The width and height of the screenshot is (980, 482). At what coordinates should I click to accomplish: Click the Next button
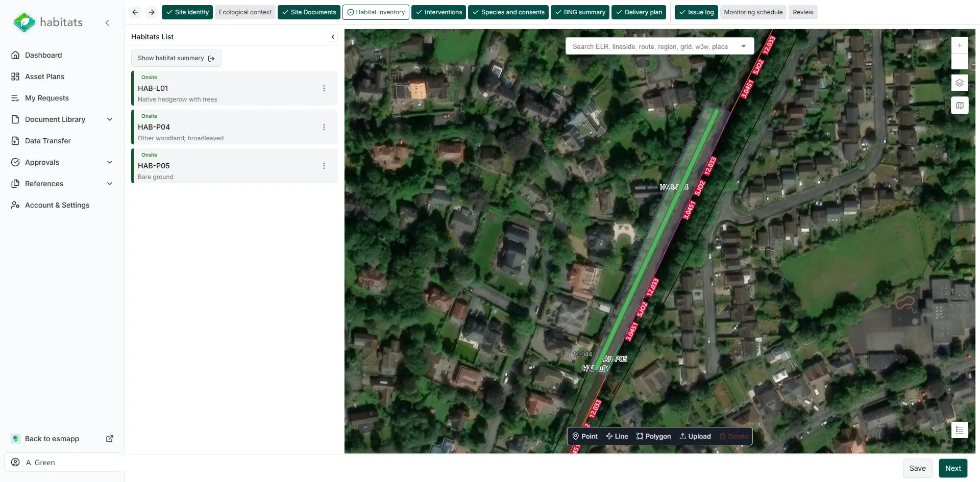pyautogui.click(x=953, y=468)
